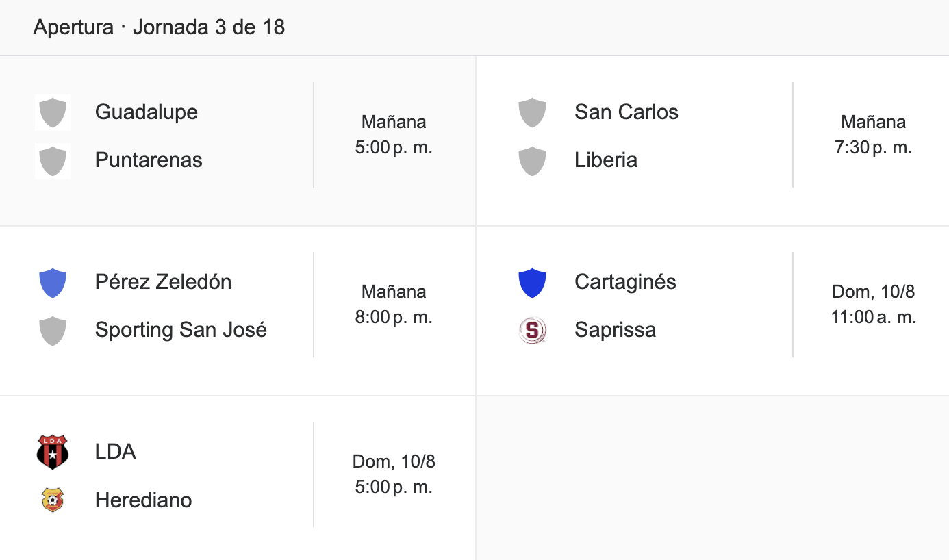The image size is (949, 560).
Task: Click the Sporting San José shield icon
Action: (53, 331)
